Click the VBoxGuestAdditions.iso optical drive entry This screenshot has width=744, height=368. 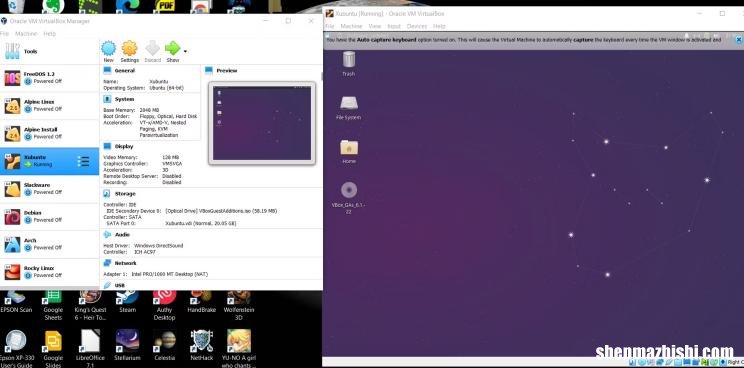click(221, 211)
